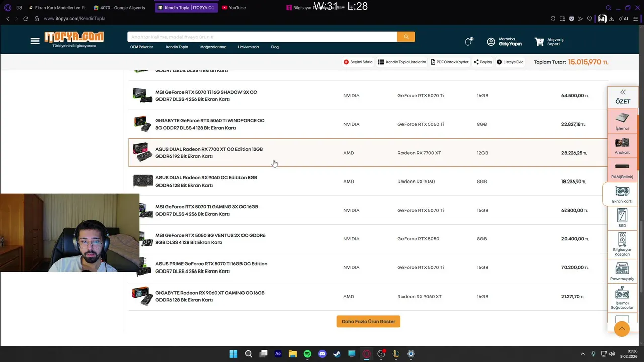
Task: Click the address bar URL www.itopya.com/KendinTopla
Action: pyautogui.click(x=74, y=19)
